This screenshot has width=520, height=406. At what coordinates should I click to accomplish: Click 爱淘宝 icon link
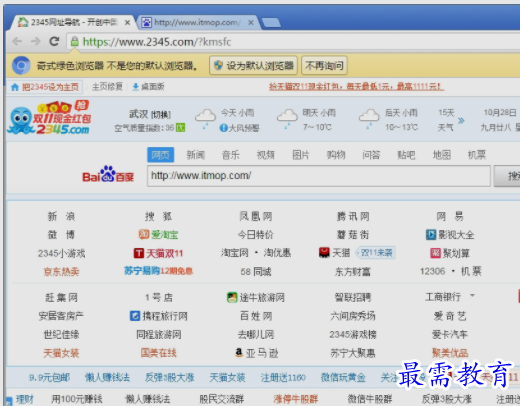tap(158, 235)
